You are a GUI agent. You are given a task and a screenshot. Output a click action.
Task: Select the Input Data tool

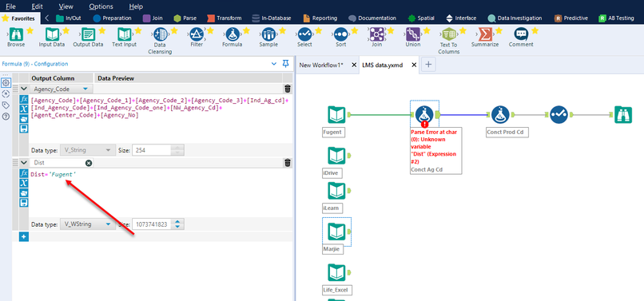[52, 34]
